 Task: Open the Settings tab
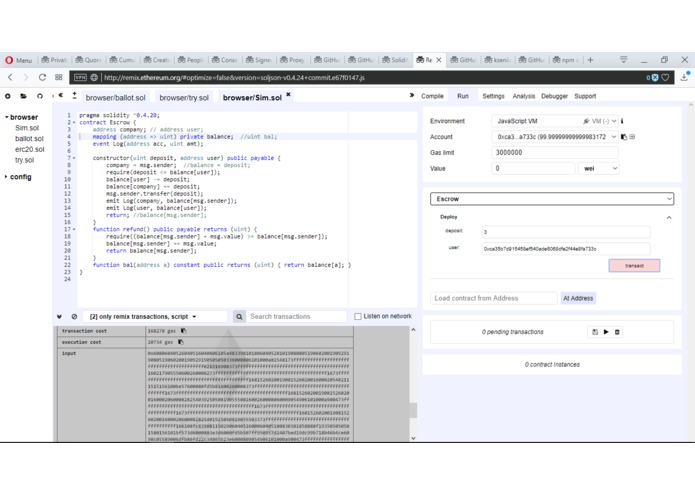tap(493, 96)
